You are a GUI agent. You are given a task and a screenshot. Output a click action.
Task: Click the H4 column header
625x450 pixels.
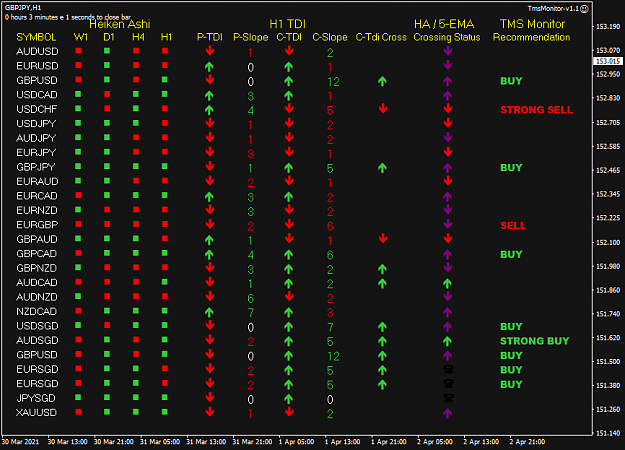tap(138, 37)
